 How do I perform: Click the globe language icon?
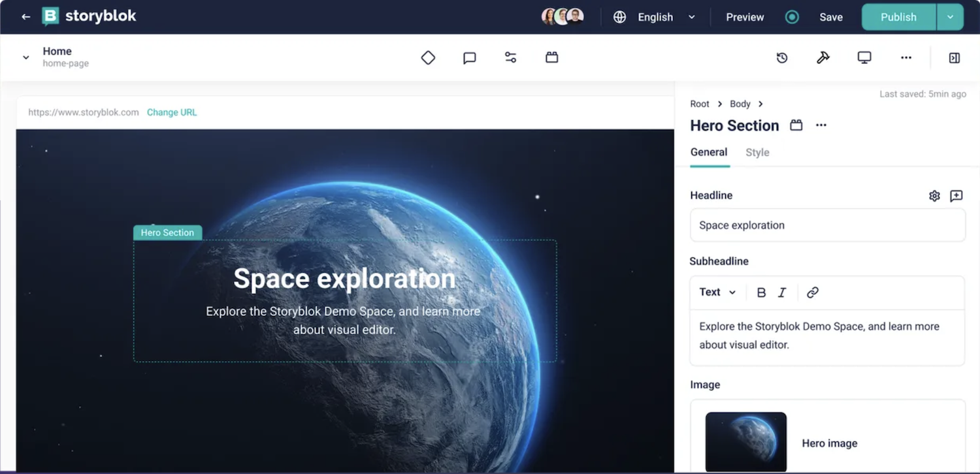click(620, 17)
